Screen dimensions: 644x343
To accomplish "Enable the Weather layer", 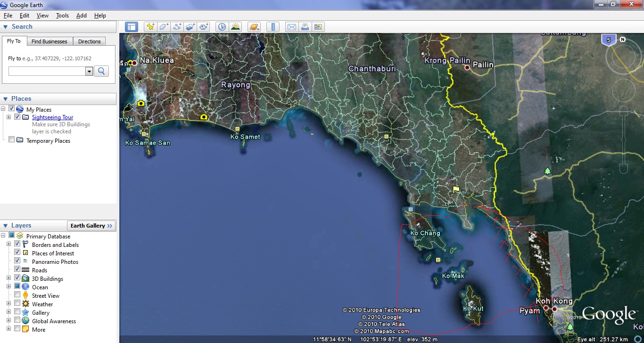I will pyautogui.click(x=17, y=303).
